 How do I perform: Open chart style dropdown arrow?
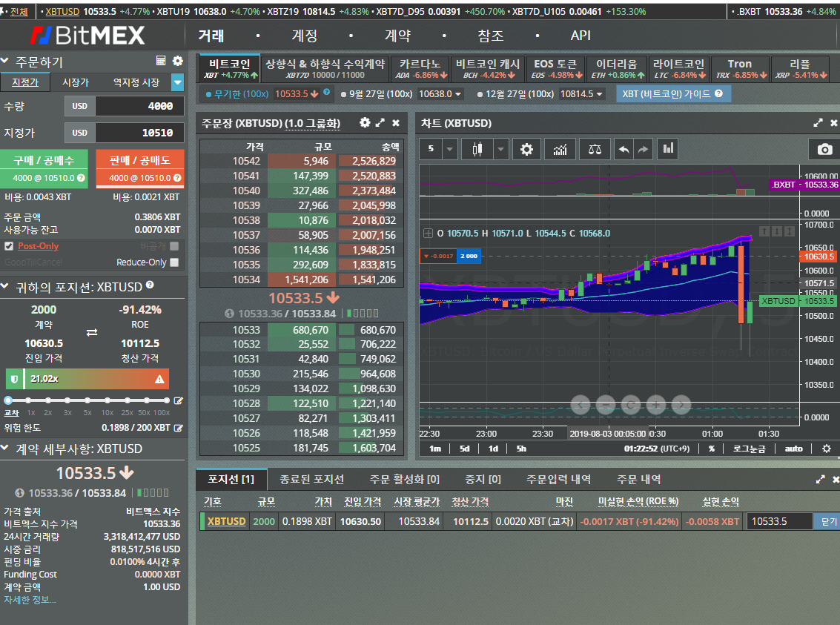(500, 149)
